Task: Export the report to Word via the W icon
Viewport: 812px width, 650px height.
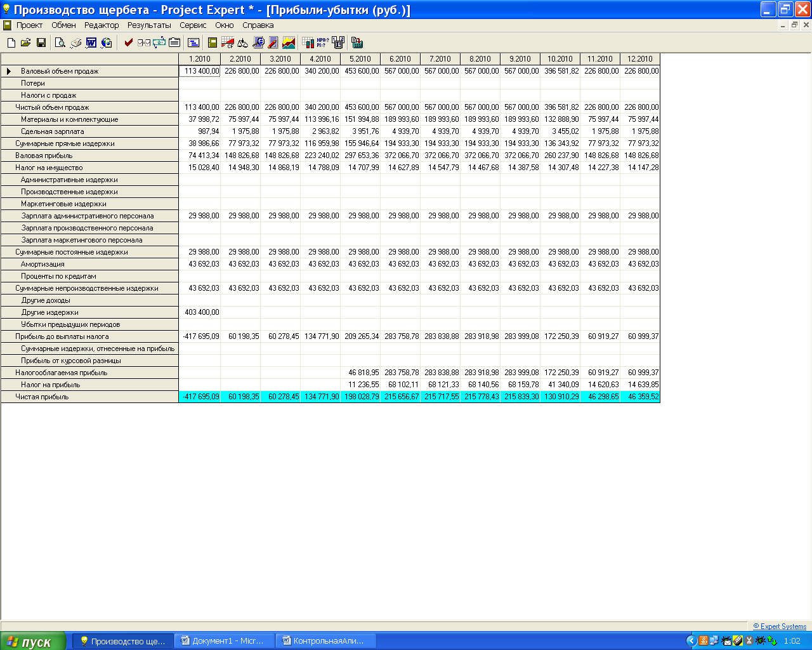Action: click(91, 43)
